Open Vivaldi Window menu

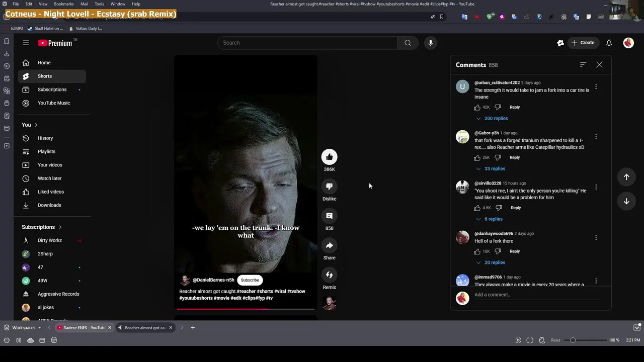click(118, 4)
